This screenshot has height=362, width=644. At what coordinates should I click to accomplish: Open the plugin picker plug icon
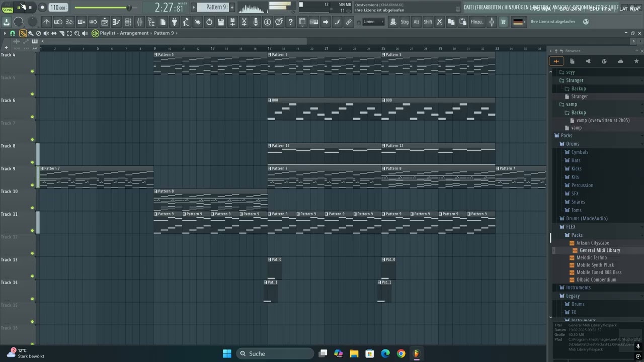point(175,22)
